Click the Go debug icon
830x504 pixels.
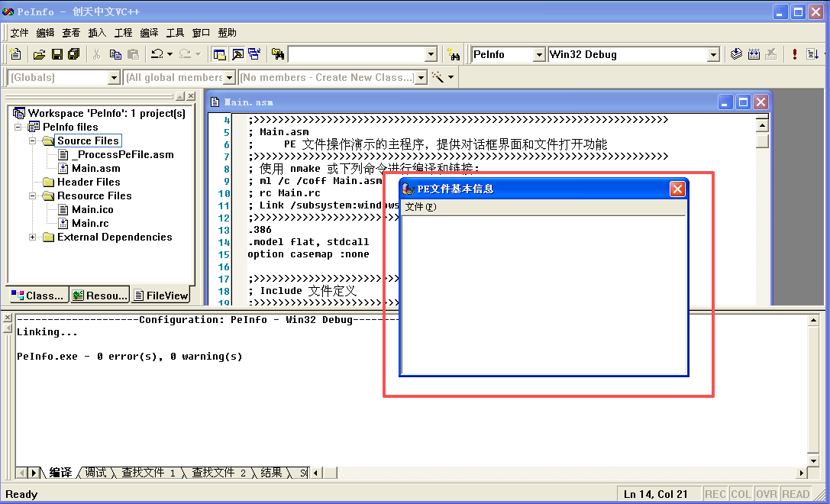tap(812, 54)
